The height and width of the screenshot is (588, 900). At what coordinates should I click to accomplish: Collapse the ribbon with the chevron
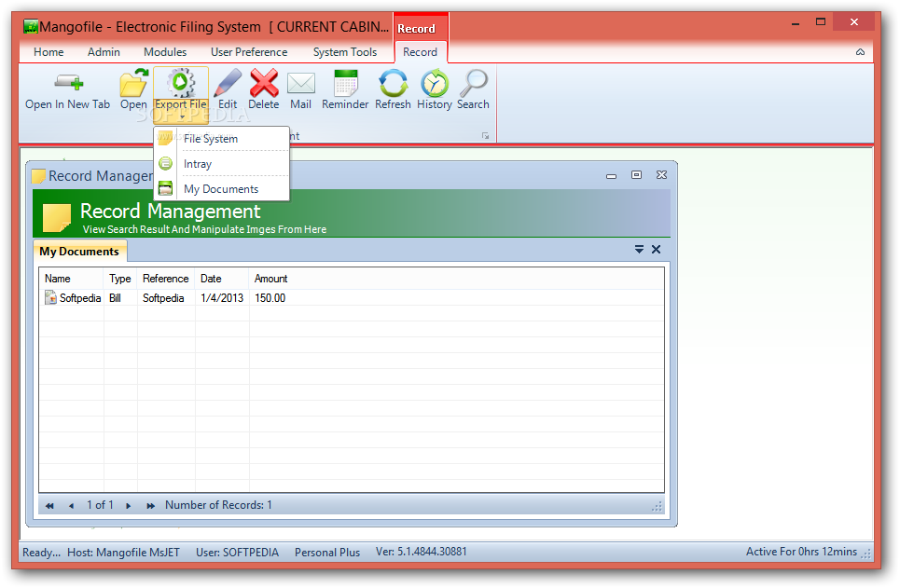point(860,52)
